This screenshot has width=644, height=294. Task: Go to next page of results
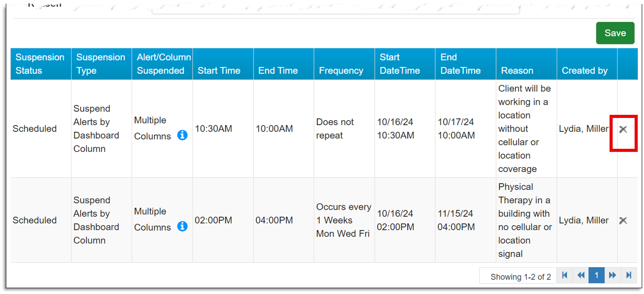coord(612,275)
